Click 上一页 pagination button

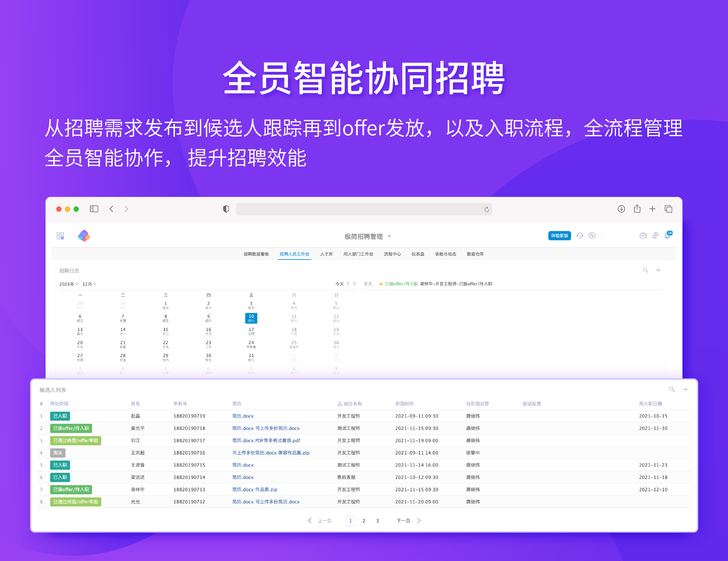(320, 520)
